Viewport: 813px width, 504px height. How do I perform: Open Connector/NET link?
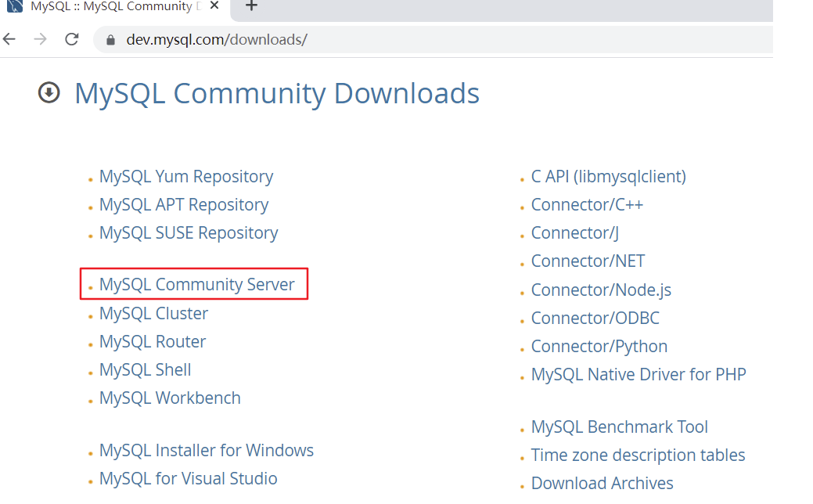[588, 261]
